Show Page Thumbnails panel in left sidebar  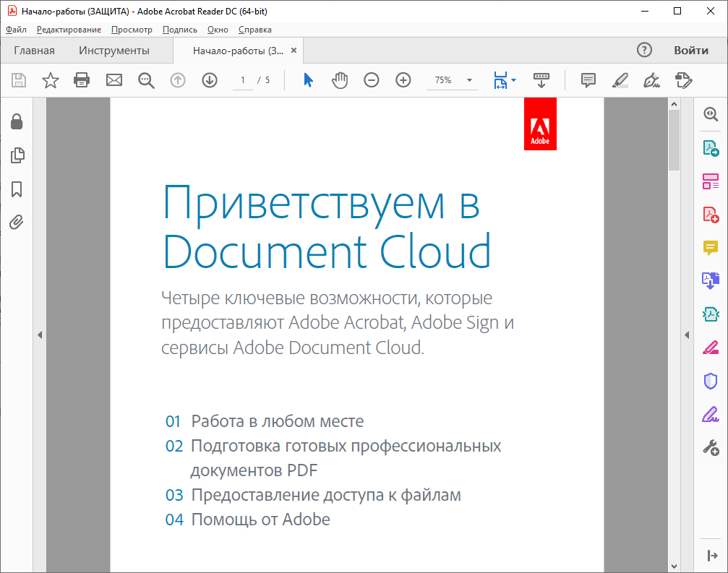tap(17, 155)
